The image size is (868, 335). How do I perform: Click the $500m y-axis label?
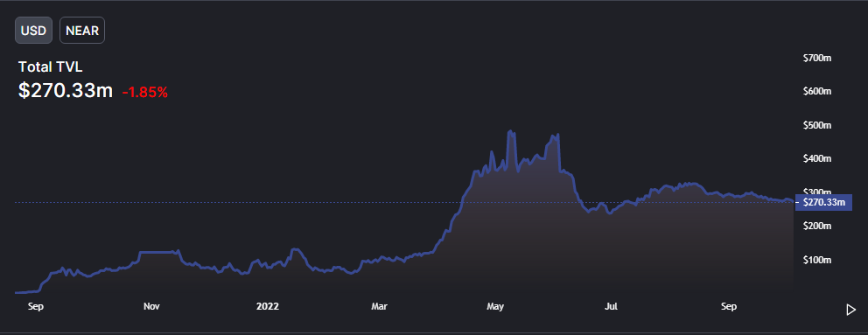pyautogui.click(x=817, y=125)
